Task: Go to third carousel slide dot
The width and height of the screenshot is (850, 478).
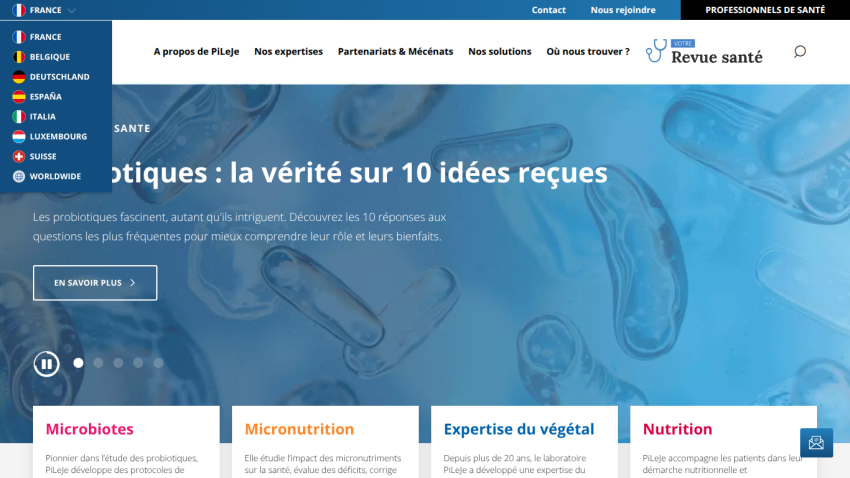Action: [x=118, y=363]
